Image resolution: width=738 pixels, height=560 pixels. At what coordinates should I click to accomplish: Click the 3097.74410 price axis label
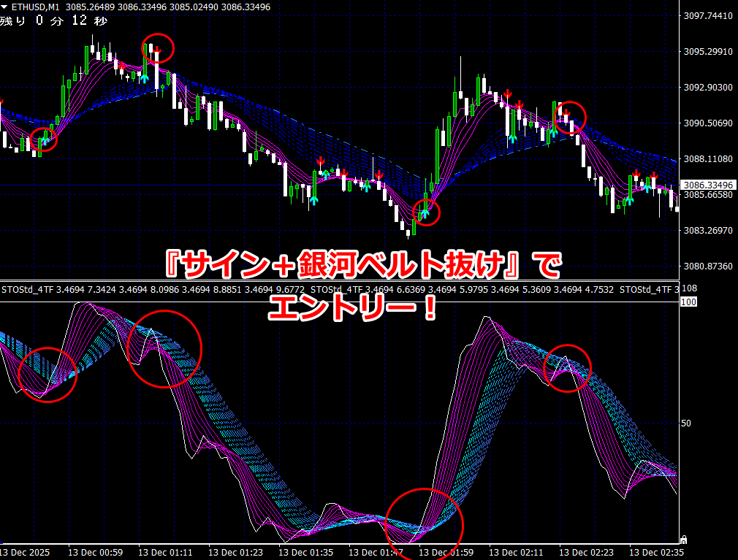(x=708, y=16)
